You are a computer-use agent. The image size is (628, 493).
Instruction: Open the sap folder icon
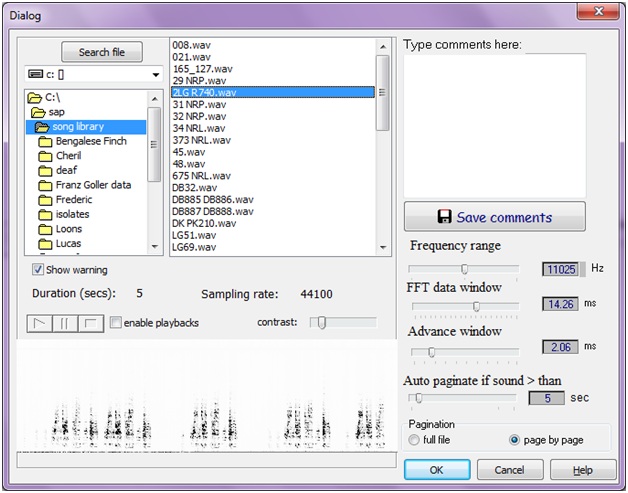(38, 112)
